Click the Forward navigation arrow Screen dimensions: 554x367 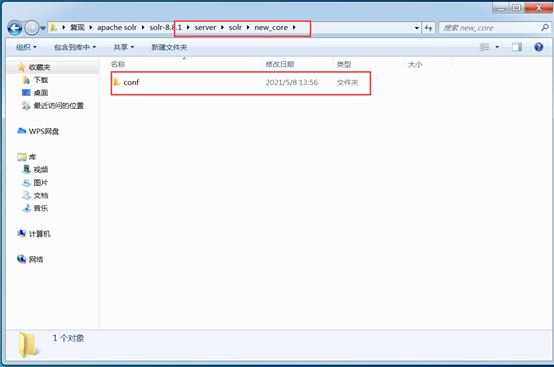[x=31, y=28]
